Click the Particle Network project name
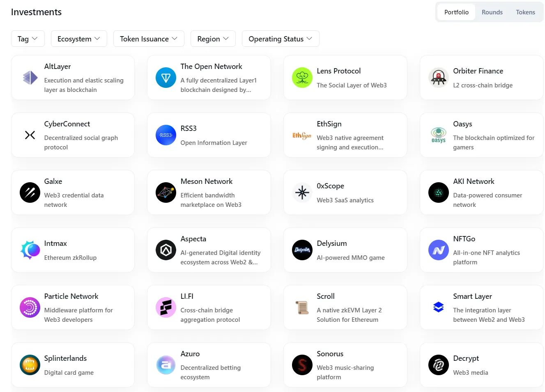 (x=71, y=296)
